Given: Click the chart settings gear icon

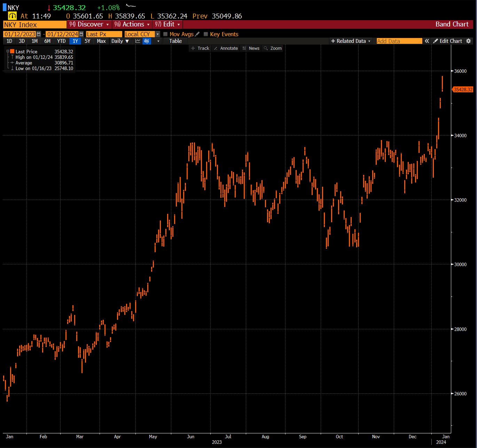Looking at the screenshot, I should click(469, 41).
